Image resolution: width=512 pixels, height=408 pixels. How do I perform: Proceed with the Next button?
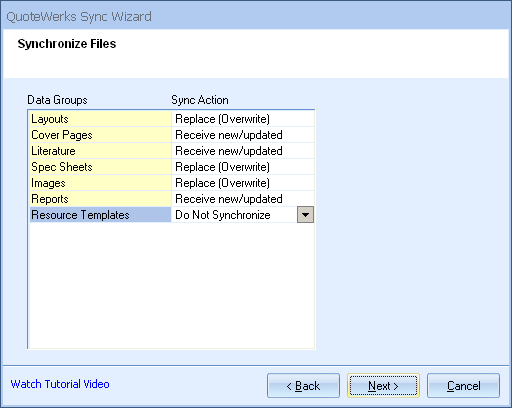pyautogui.click(x=383, y=386)
